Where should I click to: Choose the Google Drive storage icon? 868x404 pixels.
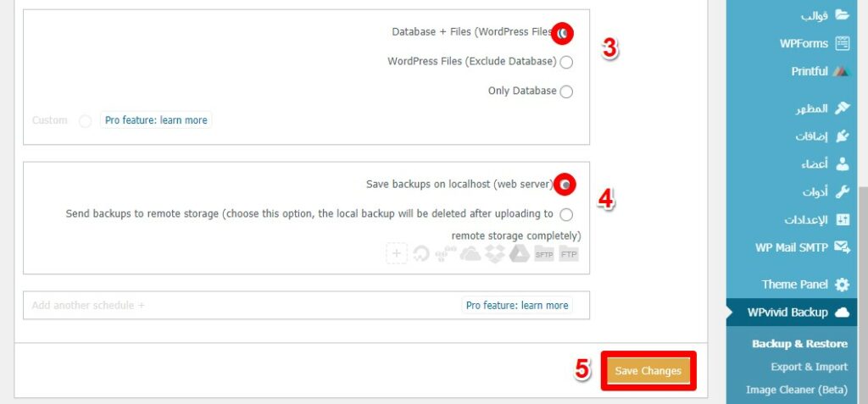pyautogui.click(x=520, y=254)
